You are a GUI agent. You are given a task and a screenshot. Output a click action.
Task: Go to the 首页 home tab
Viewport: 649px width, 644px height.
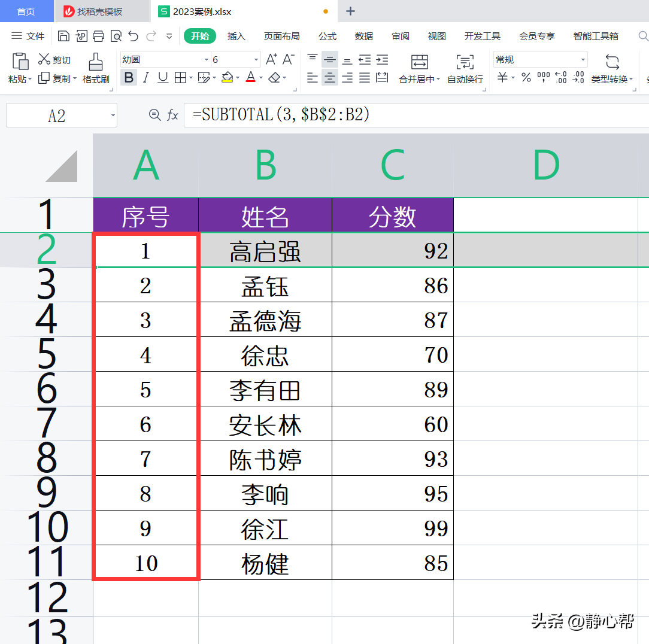pyautogui.click(x=26, y=11)
